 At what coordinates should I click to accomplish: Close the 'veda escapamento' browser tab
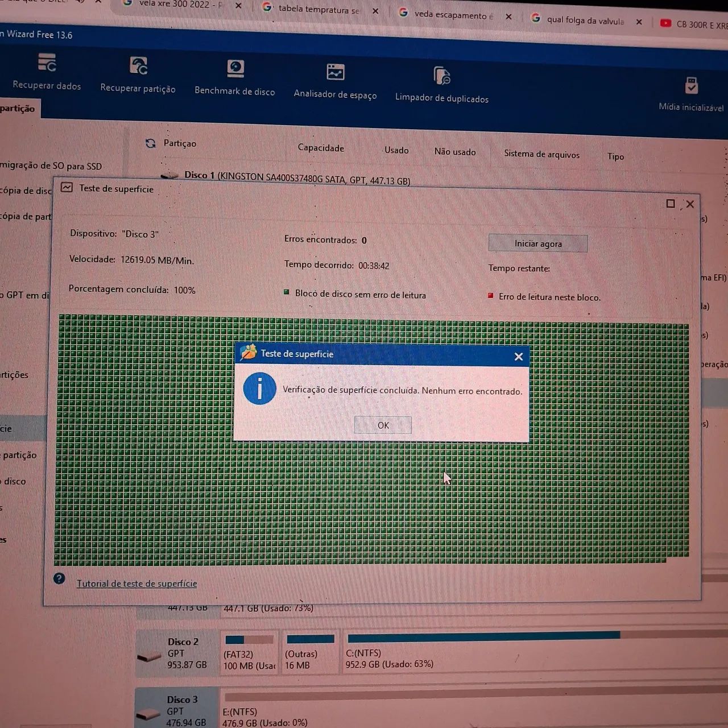[508, 17]
